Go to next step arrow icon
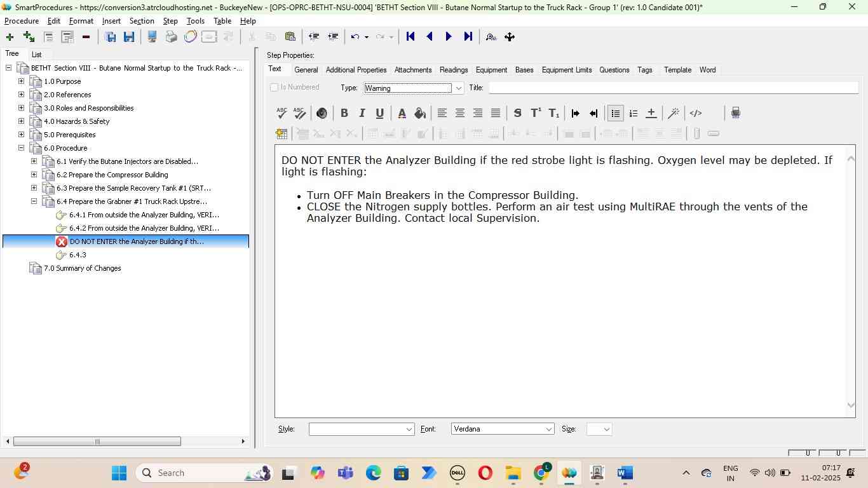Screen dimensions: 868x488 point(449,37)
